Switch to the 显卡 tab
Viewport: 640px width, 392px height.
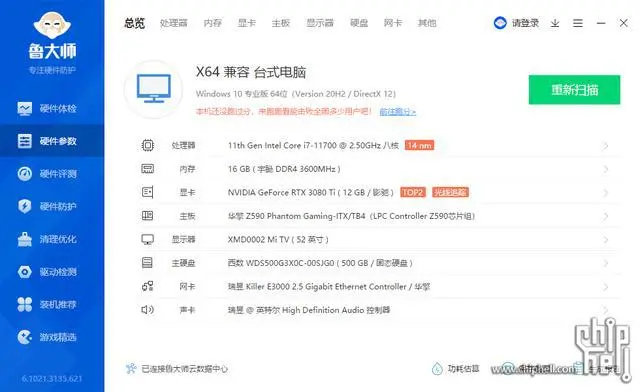[247, 23]
